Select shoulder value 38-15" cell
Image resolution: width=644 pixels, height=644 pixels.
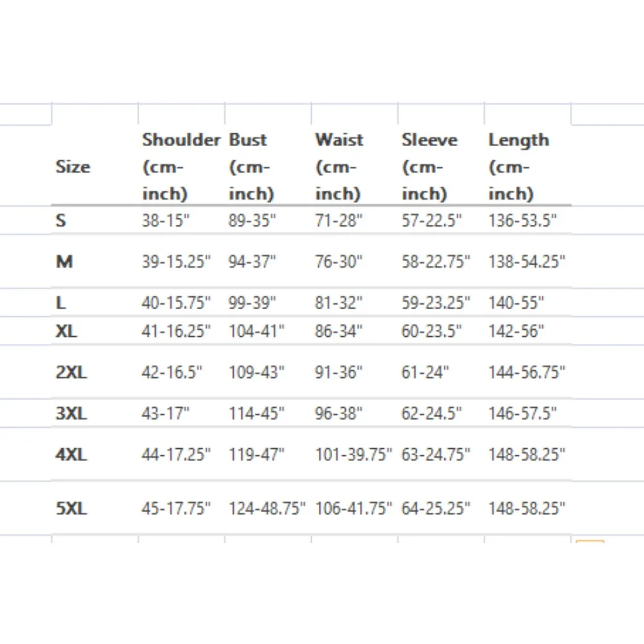(x=166, y=221)
